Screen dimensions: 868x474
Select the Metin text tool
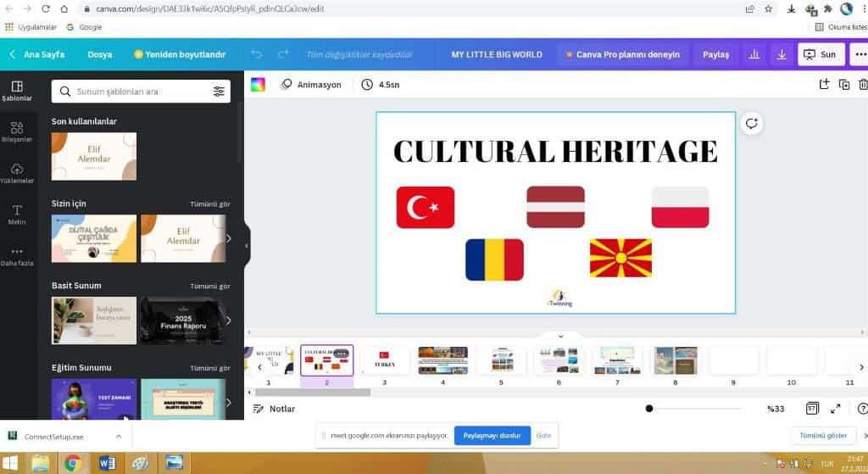(17, 215)
